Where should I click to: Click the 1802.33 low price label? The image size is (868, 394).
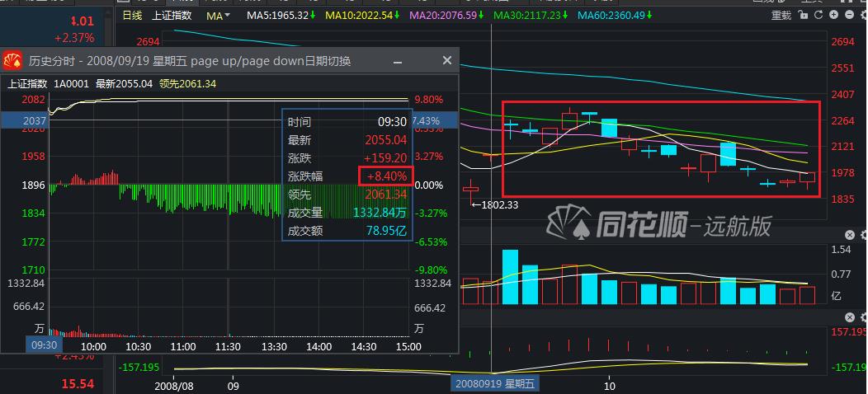pos(494,204)
